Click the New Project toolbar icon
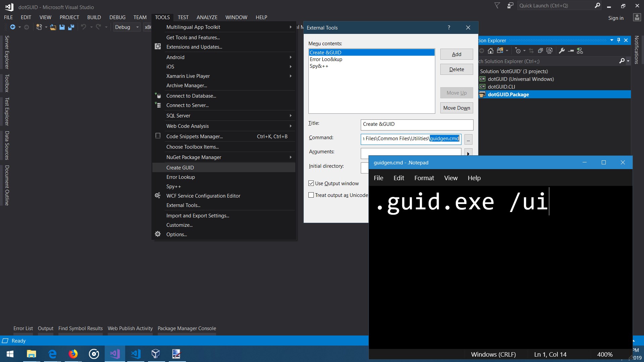 click(x=39, y=27)
